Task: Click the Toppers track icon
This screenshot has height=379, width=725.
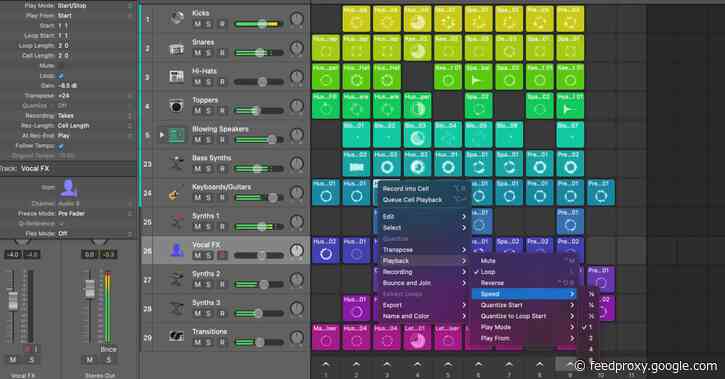Action: pos(176,106)
